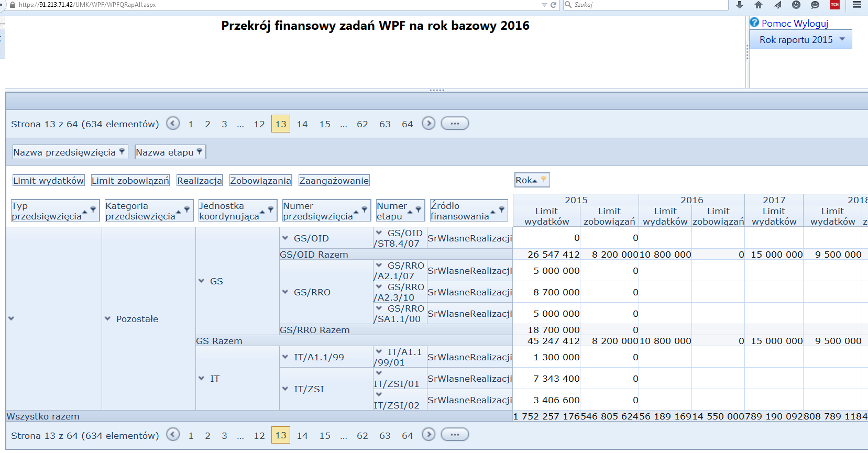
Task: Select the GS Razem subtotal row label
Action: [x=219, y=341]
